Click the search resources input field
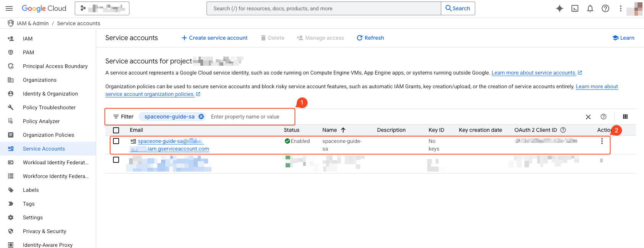Viewport: 644px width, 248px height. pyautogui.click(x=324, y=8)
